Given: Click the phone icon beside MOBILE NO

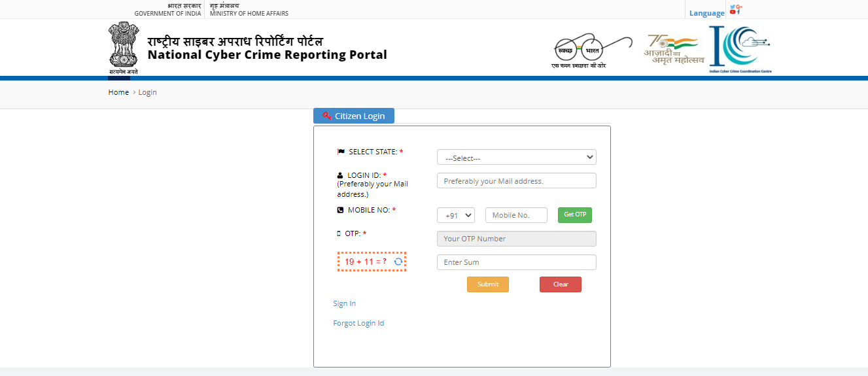Looking at the screenshot, I should pos(340,210).
